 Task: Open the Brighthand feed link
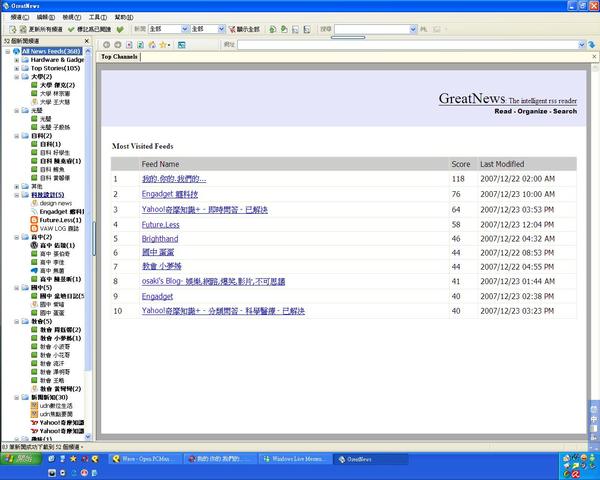[160, 239]
